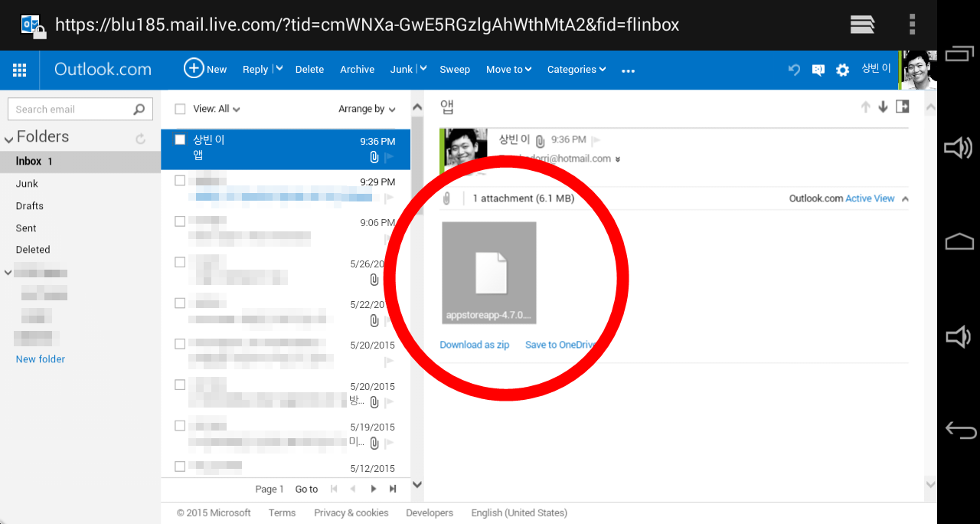Flag the open message in header
The image size is (980, 524).
coord(596,140)
